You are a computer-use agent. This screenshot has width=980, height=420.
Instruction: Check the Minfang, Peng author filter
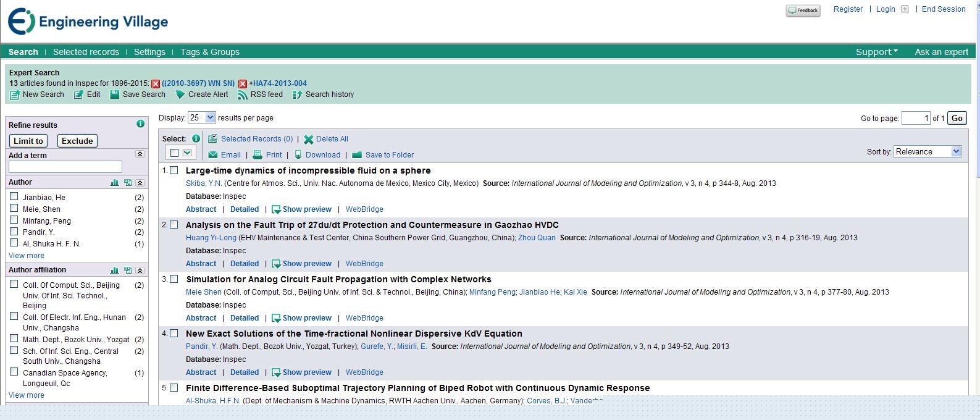click(x=14, y=220)
